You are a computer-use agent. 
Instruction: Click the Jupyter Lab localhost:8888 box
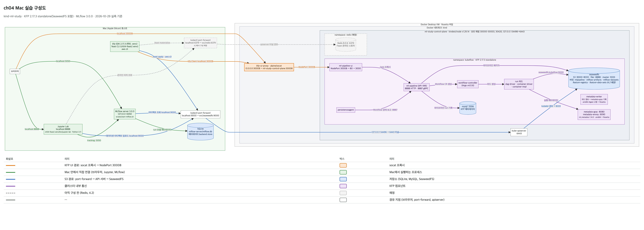63,129
